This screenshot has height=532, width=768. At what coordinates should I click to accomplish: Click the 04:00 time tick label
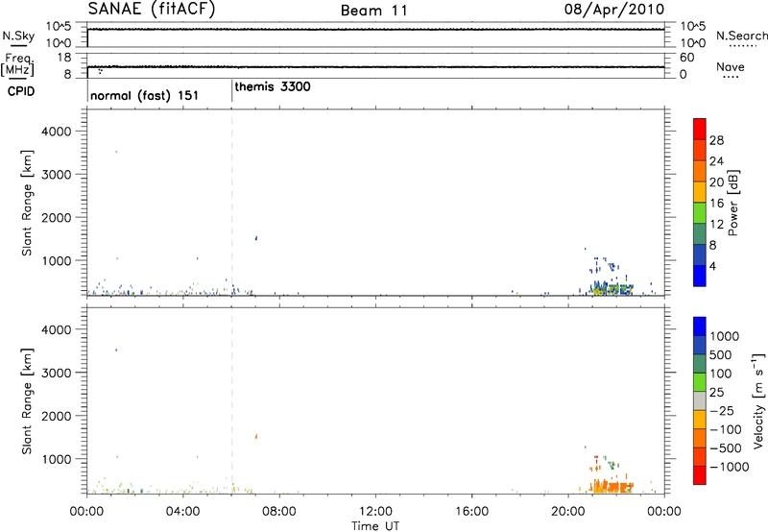(182, 511)
